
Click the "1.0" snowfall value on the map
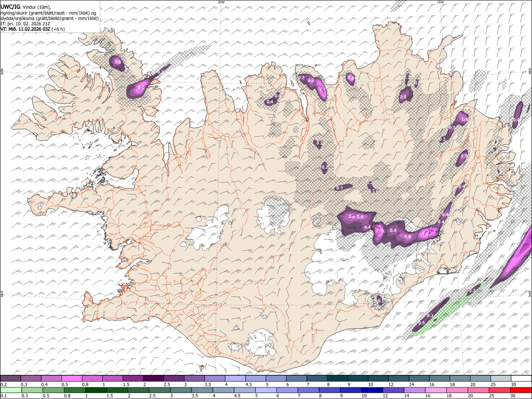tap(426, 234)
